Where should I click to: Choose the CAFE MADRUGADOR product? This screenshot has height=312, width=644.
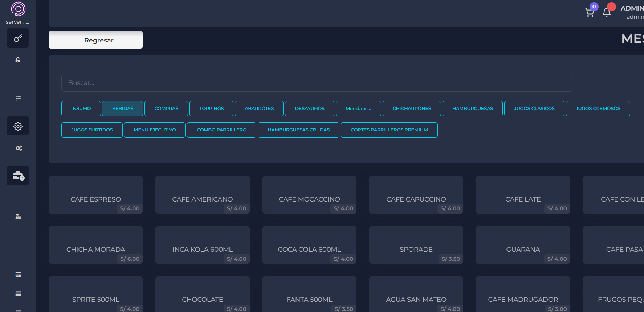523,294
